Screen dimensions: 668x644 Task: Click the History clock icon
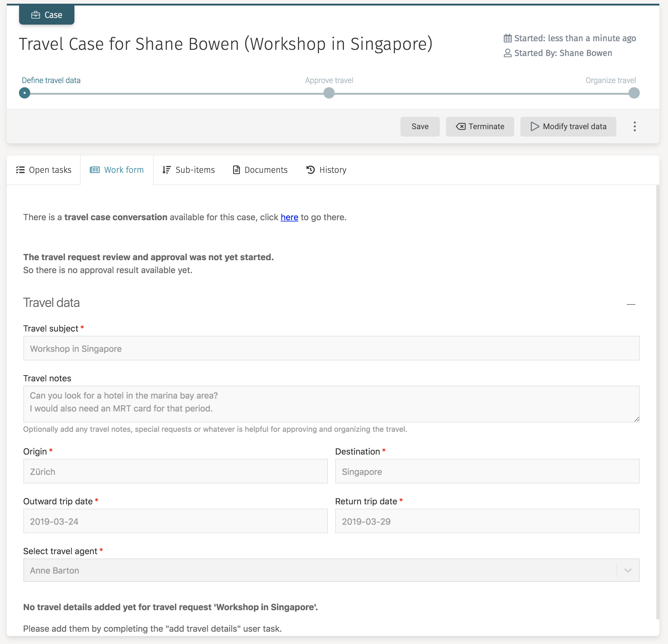coord(309,170)
